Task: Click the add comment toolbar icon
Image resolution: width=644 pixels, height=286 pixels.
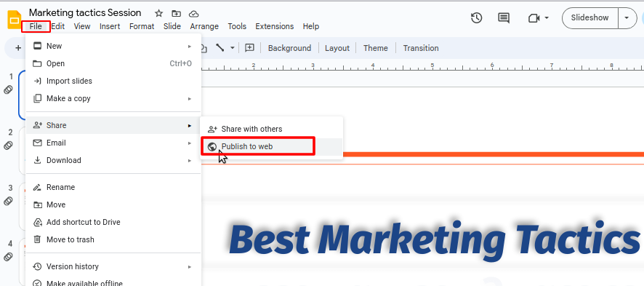Action: point(250,48)
